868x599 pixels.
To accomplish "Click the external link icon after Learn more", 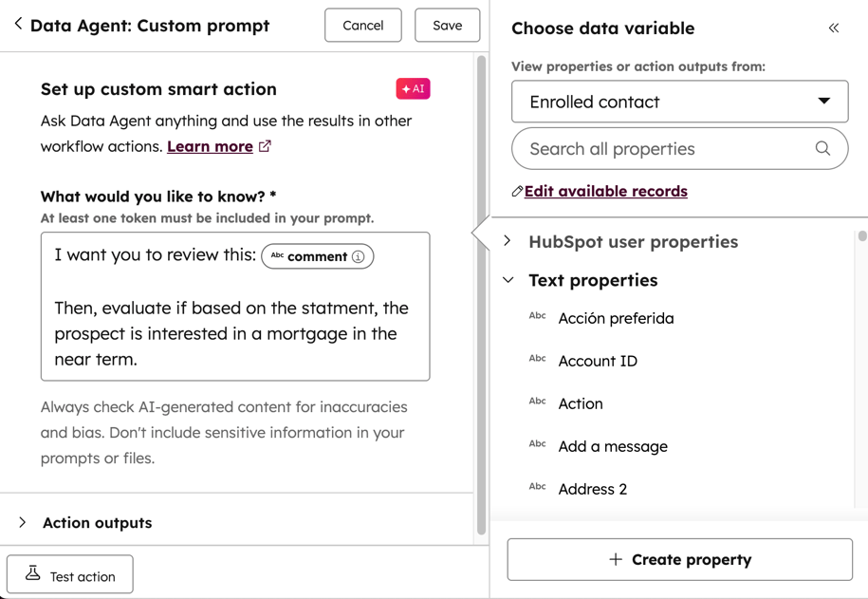I will point(264,146).
